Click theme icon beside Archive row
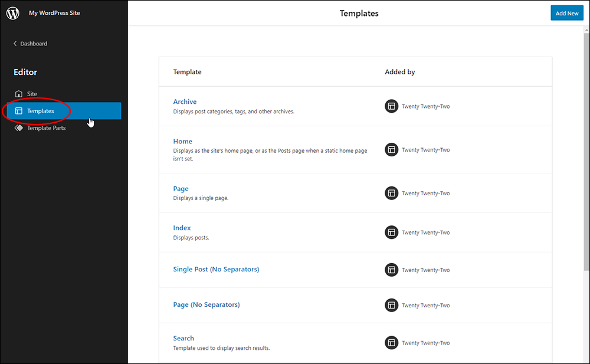Screen dimensions: 590x364 pos(391,106)
